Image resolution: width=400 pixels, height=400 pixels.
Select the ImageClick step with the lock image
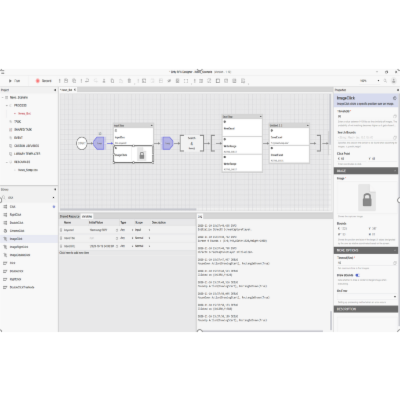coord(133,155)
